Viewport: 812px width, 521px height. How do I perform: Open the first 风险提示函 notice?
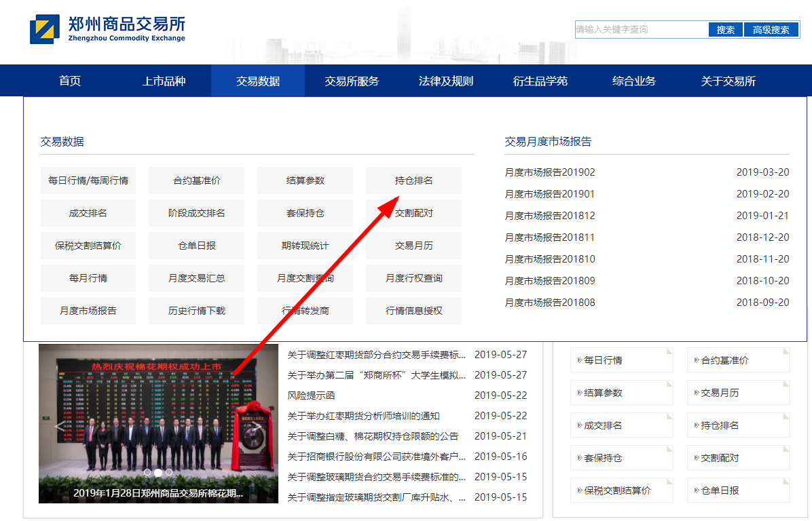pyautogui.click(x=311, y=395)
